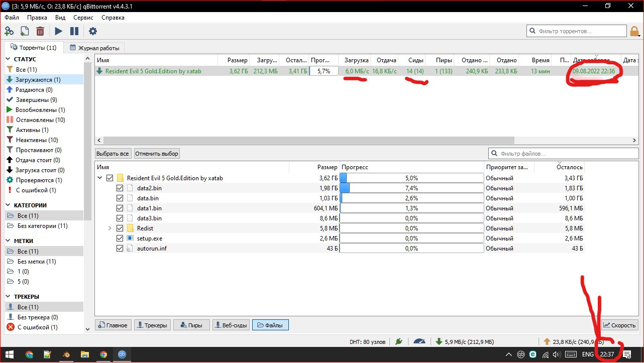Uncheck the data.bin file checkbox
Viewport: 644px width, 363px height.
(x=120, y=198)
